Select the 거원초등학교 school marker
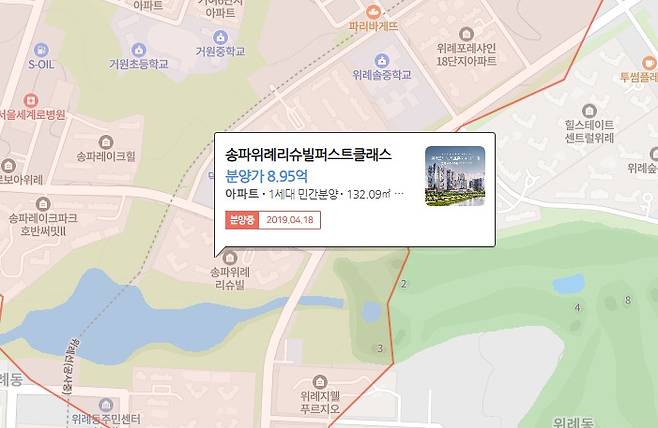658x428 pixels. (139, 50)
